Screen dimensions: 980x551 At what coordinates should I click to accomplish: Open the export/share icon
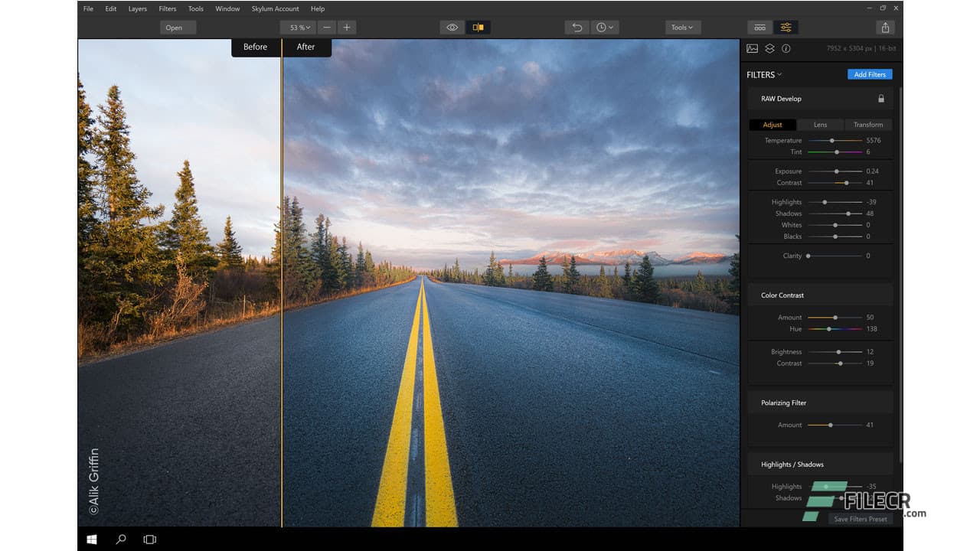tap(885, 27)
